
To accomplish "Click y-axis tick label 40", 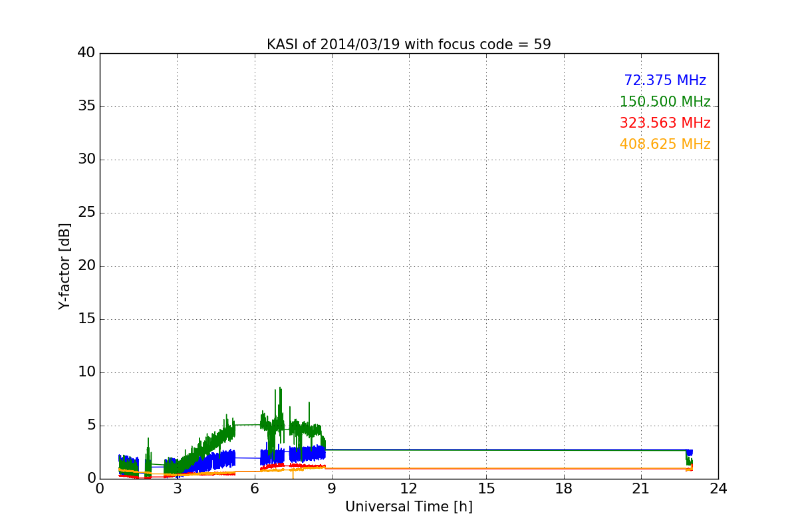I will click(x=86, y=53).
